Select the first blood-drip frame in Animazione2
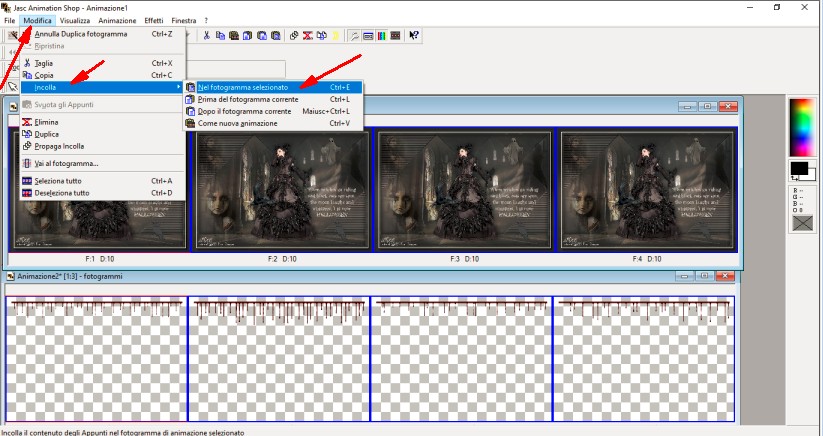823x436 pixels. [x=96, y=359]
